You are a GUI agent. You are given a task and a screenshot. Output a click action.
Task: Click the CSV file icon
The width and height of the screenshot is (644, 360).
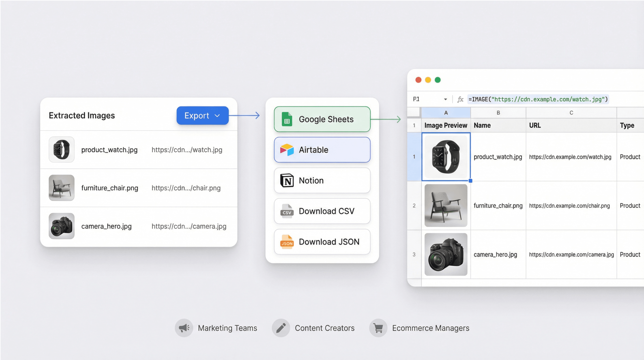pyautogui.click(x=287, y=211)
